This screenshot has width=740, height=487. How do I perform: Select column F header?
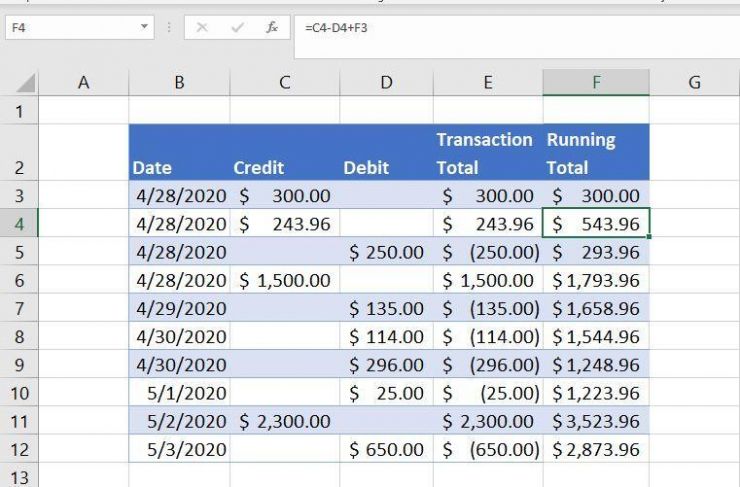tap(596, 83)
